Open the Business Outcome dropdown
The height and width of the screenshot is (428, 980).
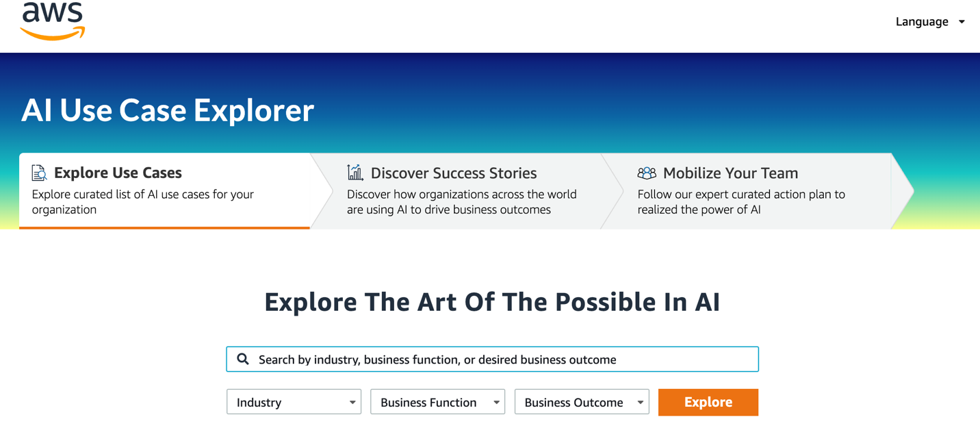[582, 402]
